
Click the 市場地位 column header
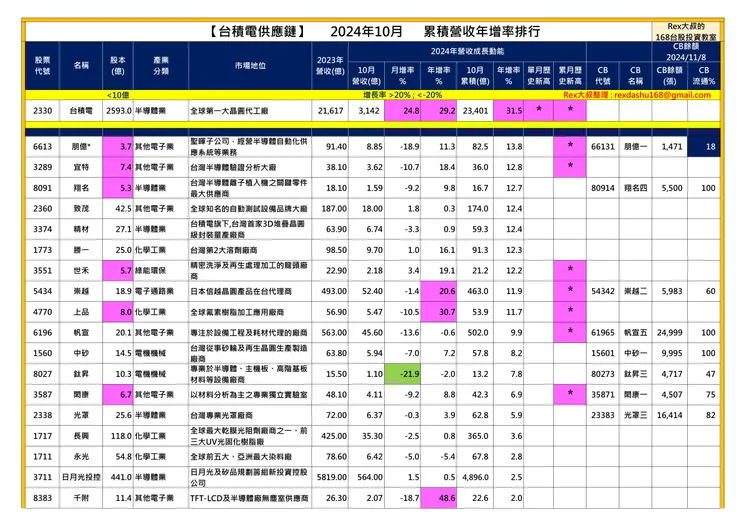250,66
